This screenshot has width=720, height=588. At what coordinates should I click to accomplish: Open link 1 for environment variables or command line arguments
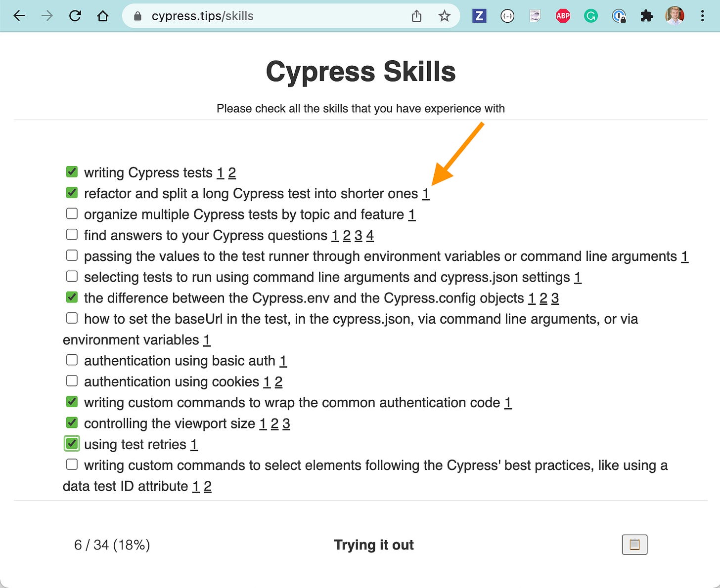(685, 256)
